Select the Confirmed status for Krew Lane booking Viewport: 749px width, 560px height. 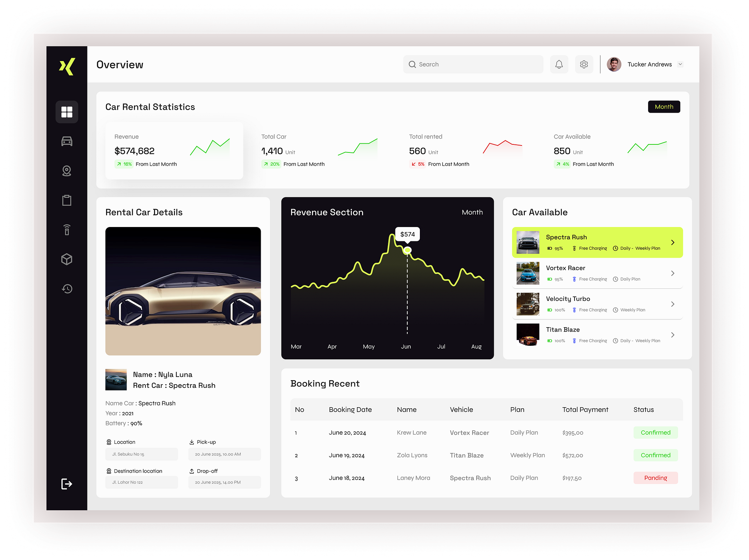click(656, 432)
